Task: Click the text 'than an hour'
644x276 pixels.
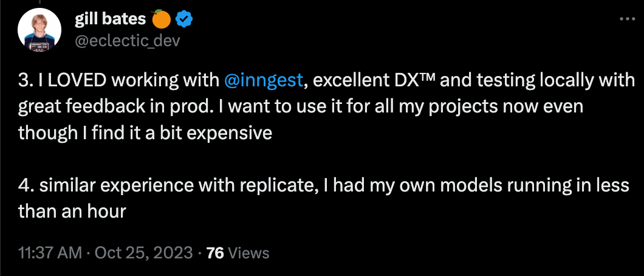Action: pyautogui.click(x=72, y=213)
